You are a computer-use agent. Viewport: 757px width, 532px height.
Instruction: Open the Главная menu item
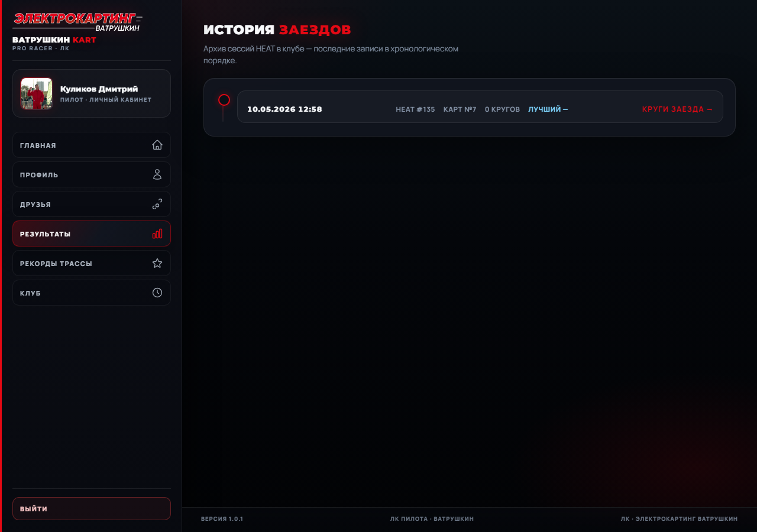(x=92, y=145)
